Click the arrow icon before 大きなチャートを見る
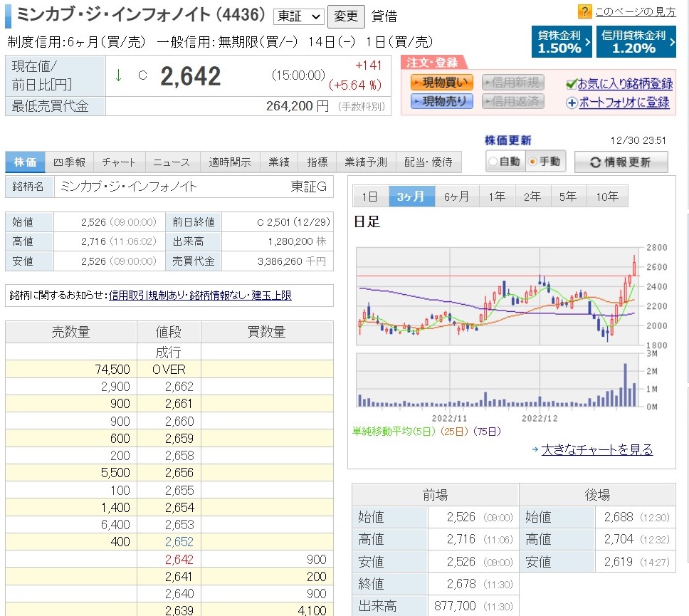Viewport: 689px width, 616px height. coord(535,449)
